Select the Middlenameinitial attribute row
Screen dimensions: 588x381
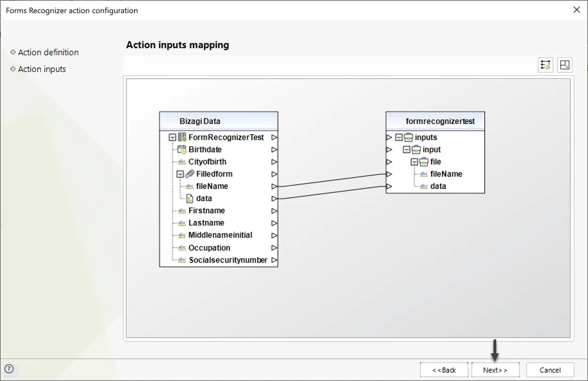tap(220, 235)
